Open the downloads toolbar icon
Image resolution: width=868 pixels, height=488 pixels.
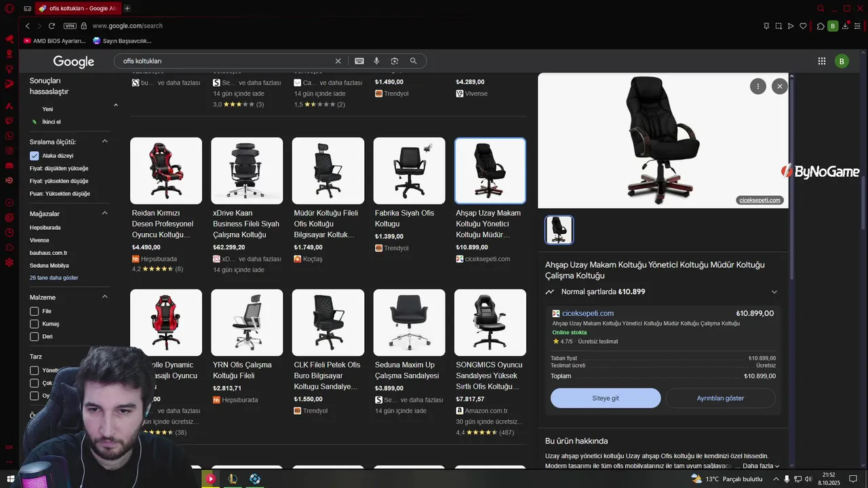(846, 26)
